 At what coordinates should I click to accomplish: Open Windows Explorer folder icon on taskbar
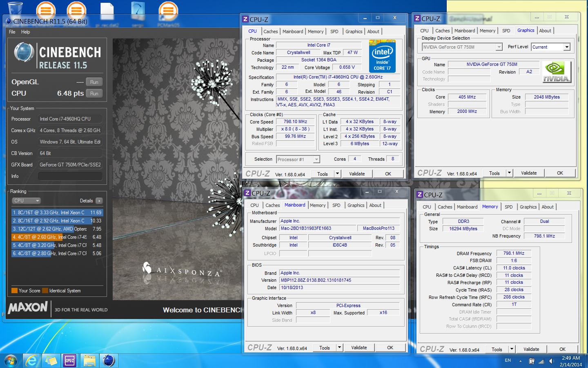point(89,361)
